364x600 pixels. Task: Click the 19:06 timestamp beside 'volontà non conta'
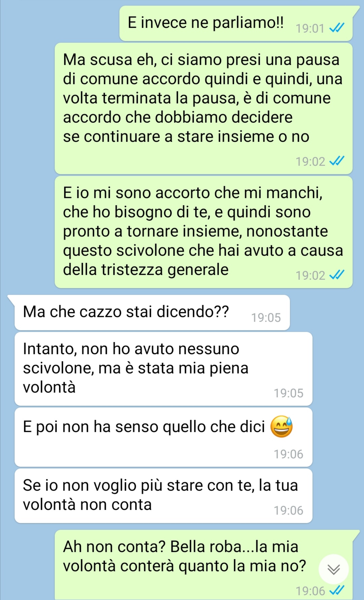[289, 510]
